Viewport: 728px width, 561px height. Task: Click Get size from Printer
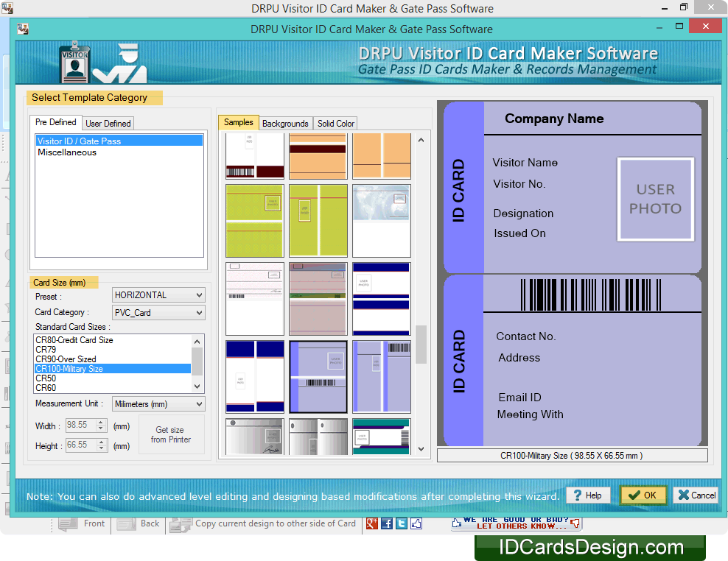coord(172,434)
